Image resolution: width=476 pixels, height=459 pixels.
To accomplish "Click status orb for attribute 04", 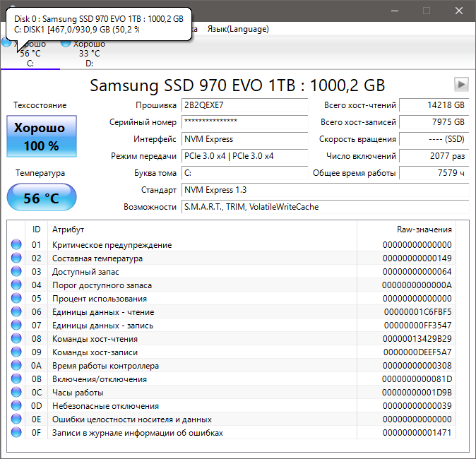I will tap(16, 285).
